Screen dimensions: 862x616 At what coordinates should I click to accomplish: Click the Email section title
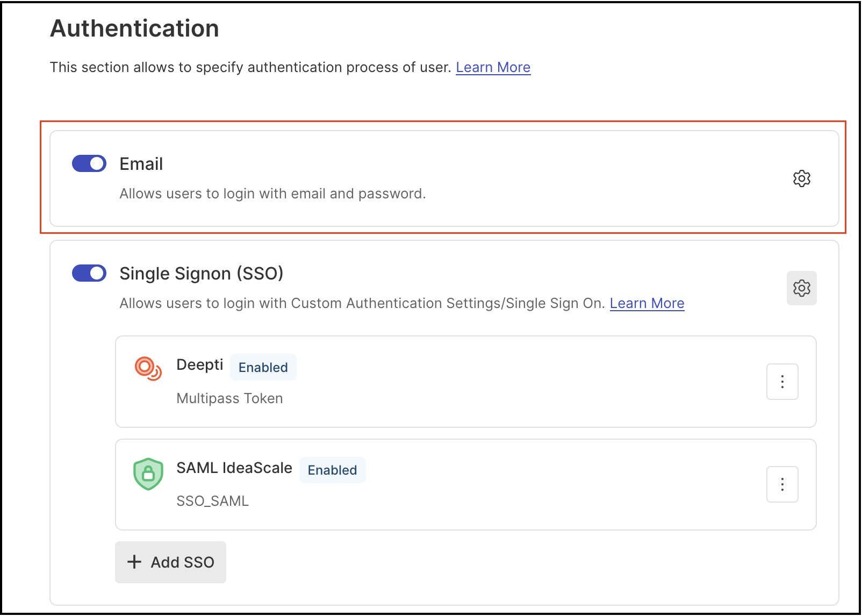click(x=141, y=164)
